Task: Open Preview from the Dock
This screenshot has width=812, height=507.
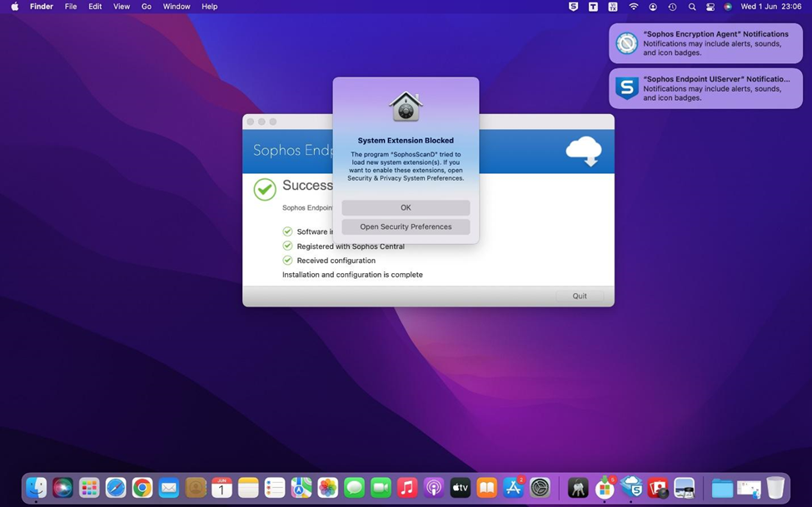Action: point(684,488)
